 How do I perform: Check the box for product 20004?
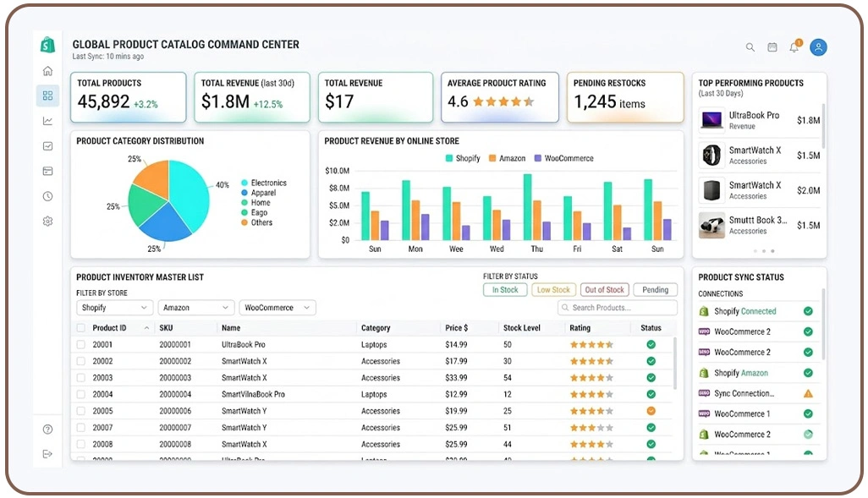(x=81, y=395)
